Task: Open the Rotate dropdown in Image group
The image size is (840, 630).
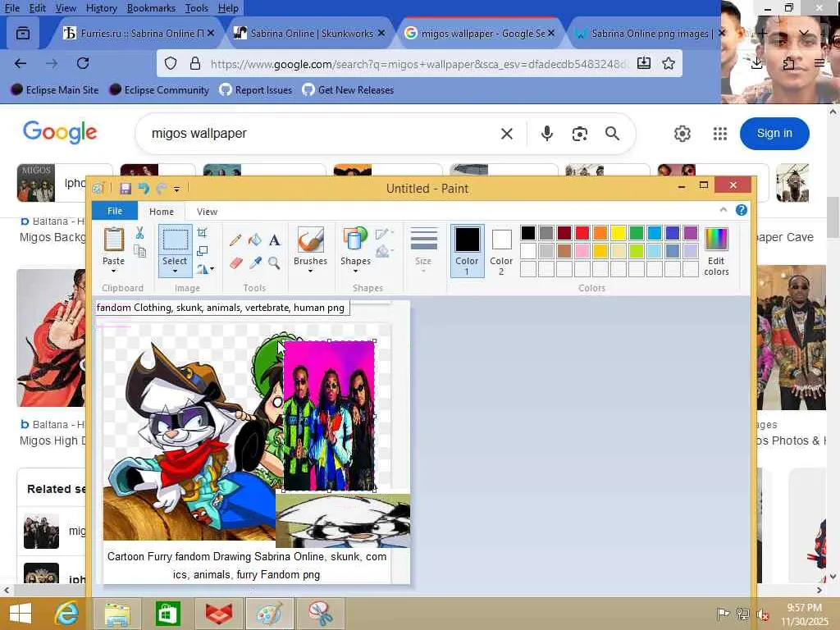Action: [205, 269]
